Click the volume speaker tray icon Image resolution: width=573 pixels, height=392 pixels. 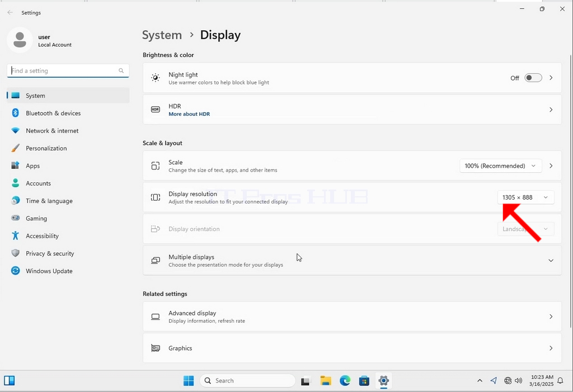pyautogui.click(x=518, y=381)
